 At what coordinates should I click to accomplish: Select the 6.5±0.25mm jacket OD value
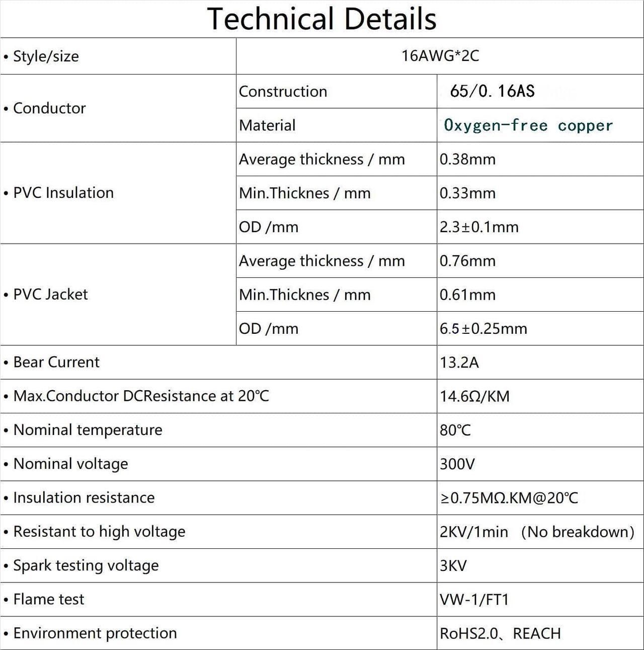pyautogui.click(x=484, y=329)
